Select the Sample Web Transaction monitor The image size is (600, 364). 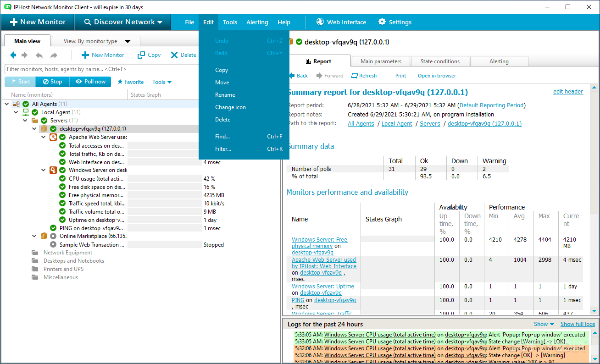coord(92,244)
